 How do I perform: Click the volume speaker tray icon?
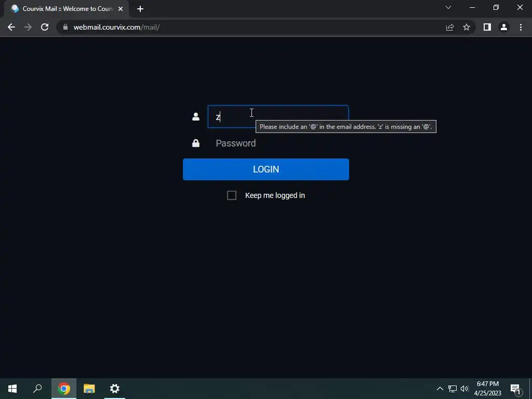point(464,389)
